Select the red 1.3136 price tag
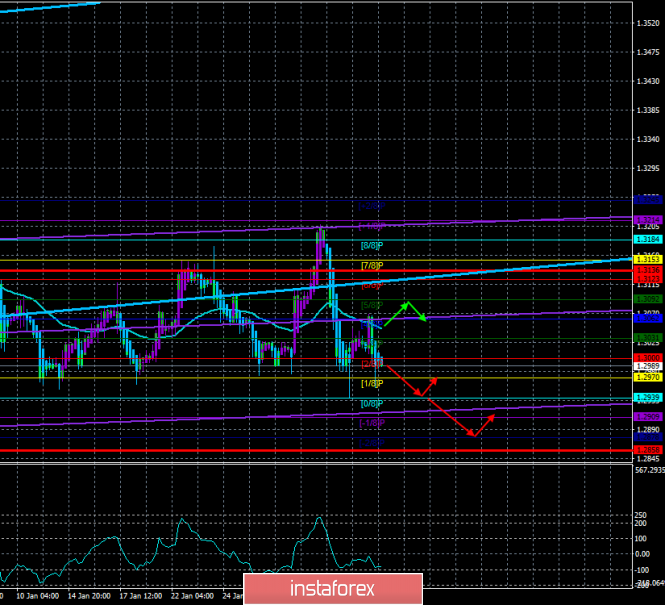The image size is (665, 605). click(648, 270)
